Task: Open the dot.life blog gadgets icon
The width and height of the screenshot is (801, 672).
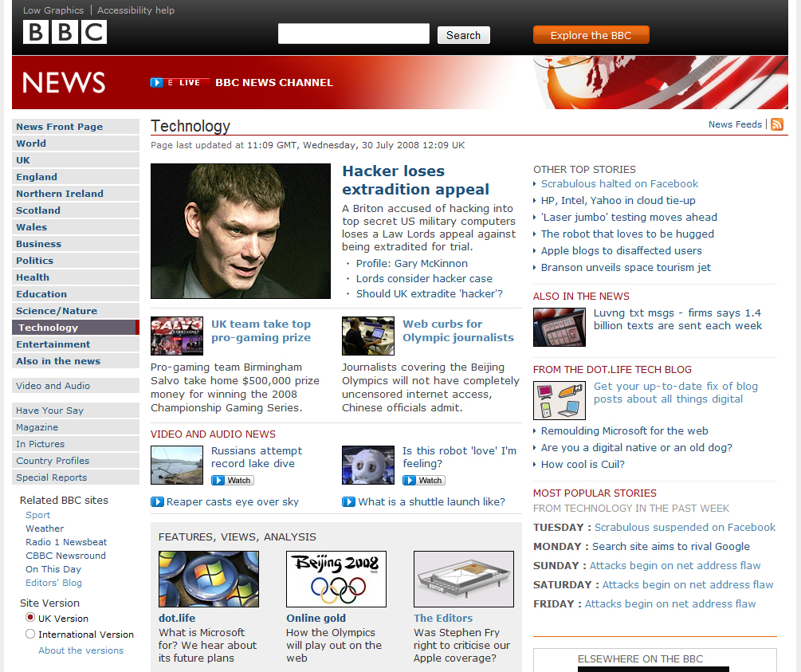Action: tap(559, 400)
